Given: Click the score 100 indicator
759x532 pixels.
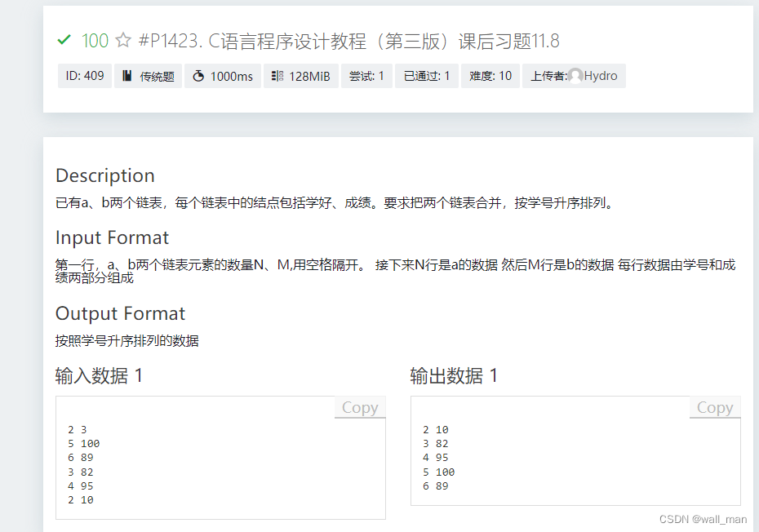Looking at the screenshot, I should 93,40.
